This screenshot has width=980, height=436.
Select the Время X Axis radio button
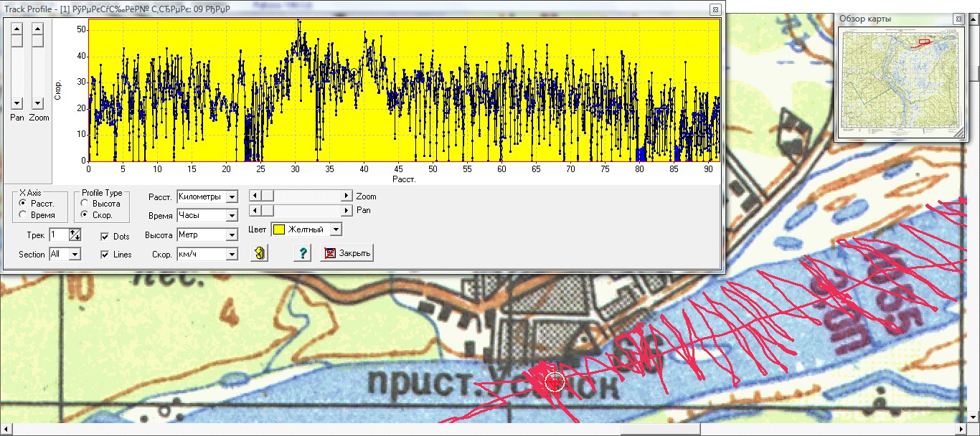coord(24,215)
